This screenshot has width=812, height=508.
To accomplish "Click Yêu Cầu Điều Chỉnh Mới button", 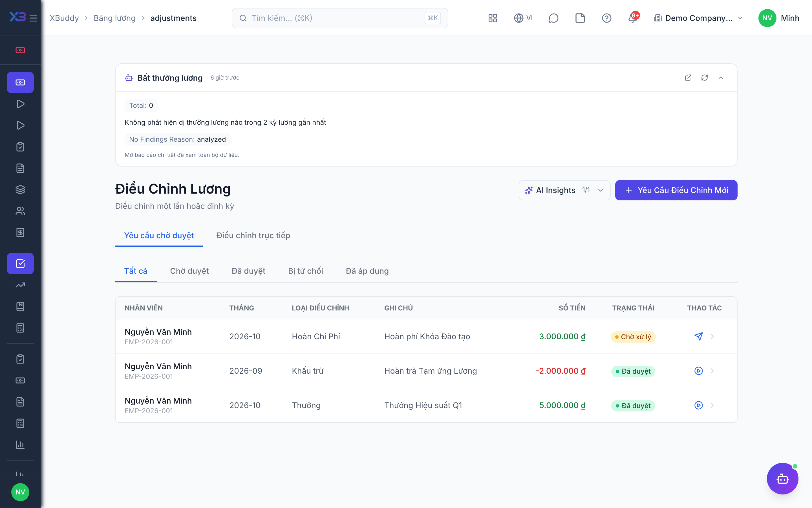I will point(676,190).
